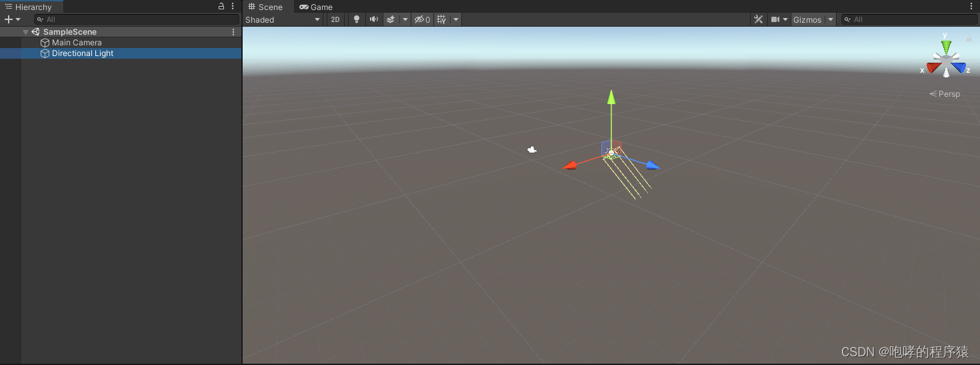Viewport: 980px width, 365px height.
Task: Toggle the Gizmos button
Action: 807,19
